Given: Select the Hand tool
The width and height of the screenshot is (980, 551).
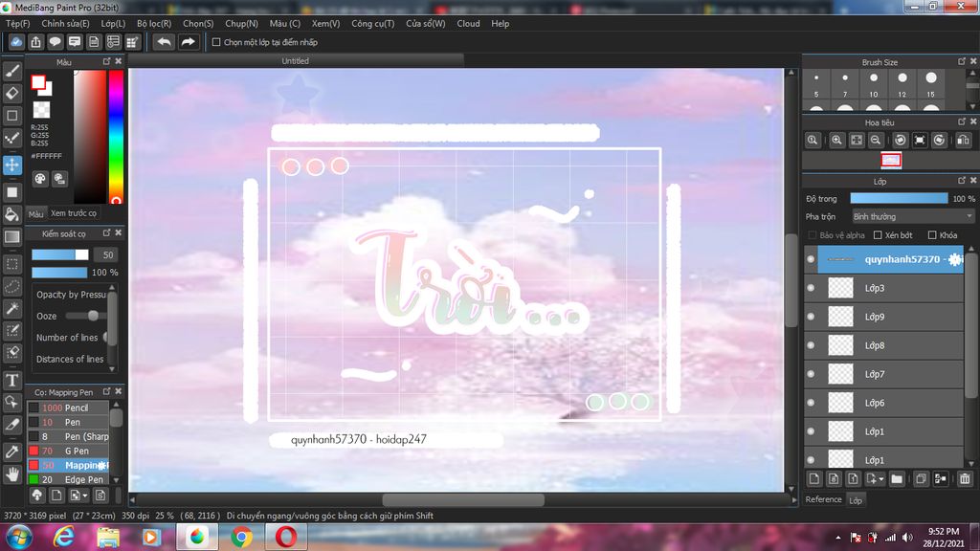Looking at the screenshot, I should pos(11,474).
